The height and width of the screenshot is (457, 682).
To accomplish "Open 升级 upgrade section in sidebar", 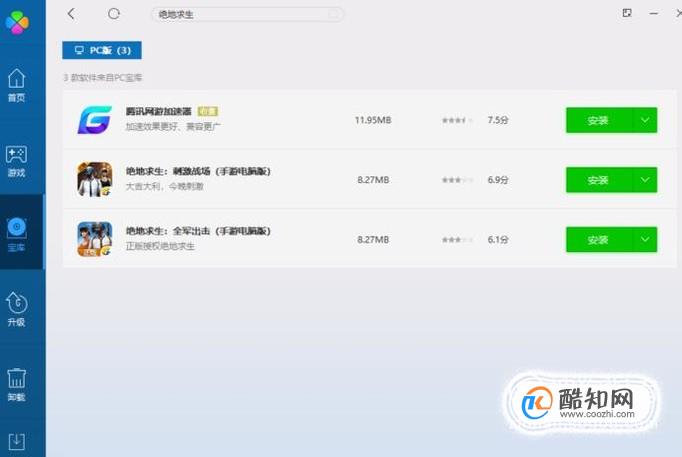I will coord(17,310).
